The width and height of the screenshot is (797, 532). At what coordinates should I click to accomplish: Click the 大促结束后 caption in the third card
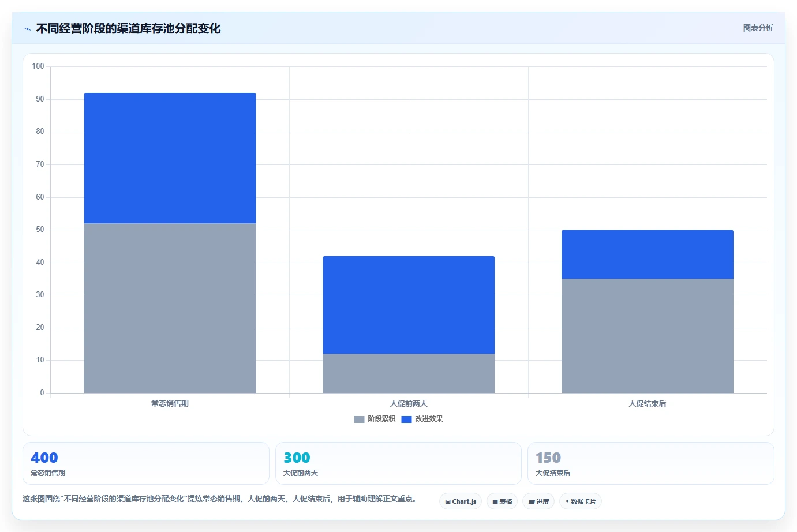553,473
